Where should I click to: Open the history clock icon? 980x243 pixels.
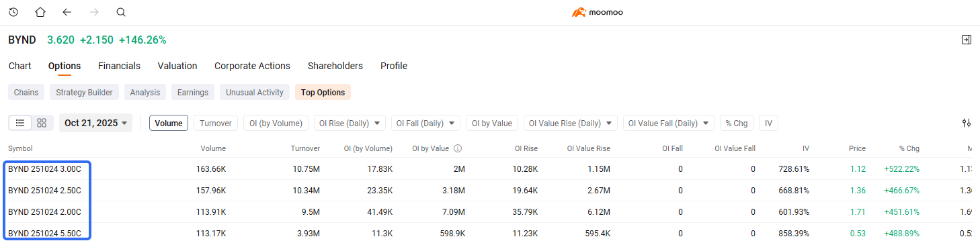(13, 12)
